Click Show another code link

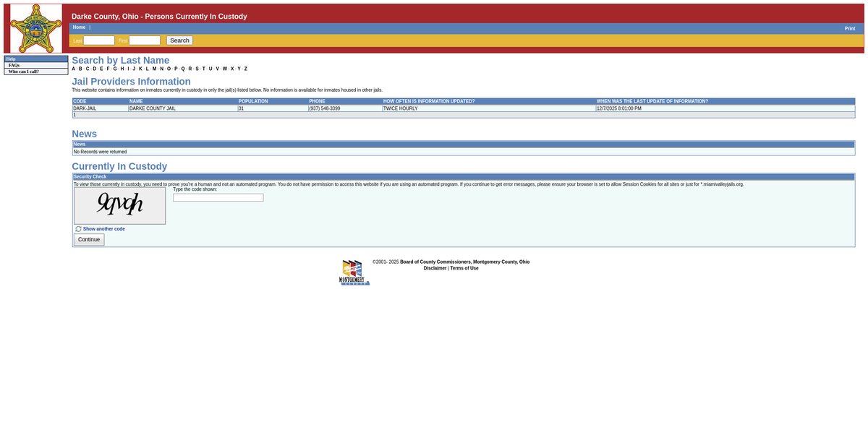coord(104,229)
